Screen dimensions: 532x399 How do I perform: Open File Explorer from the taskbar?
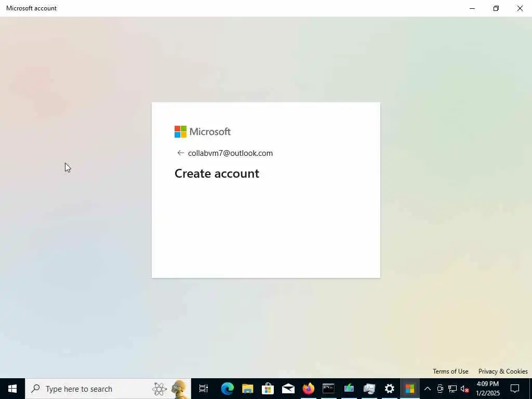(247, 389)
